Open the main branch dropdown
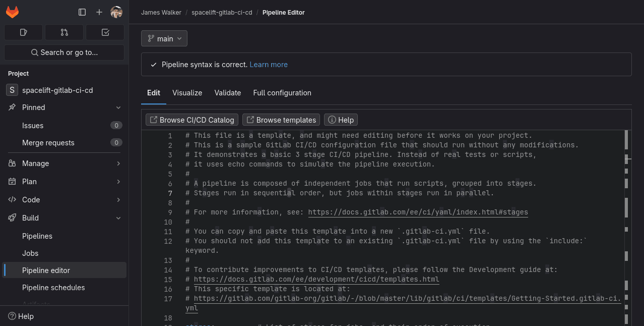The height and width of the screenshot is (326, 644). (164, 38)
